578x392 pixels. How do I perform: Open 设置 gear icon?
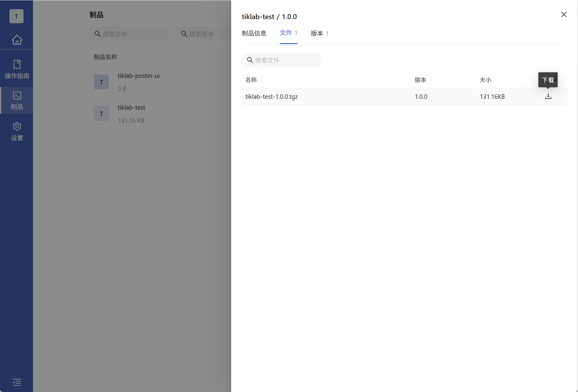(x=17, y=131)
